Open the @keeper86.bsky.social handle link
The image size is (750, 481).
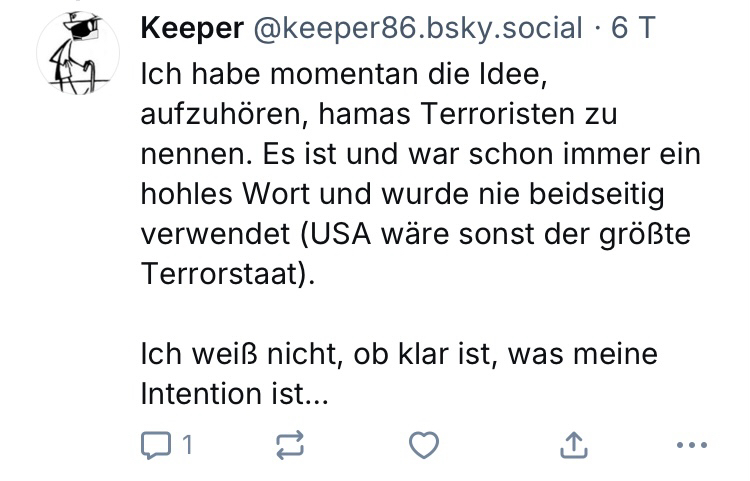click(x=419, y=29)
